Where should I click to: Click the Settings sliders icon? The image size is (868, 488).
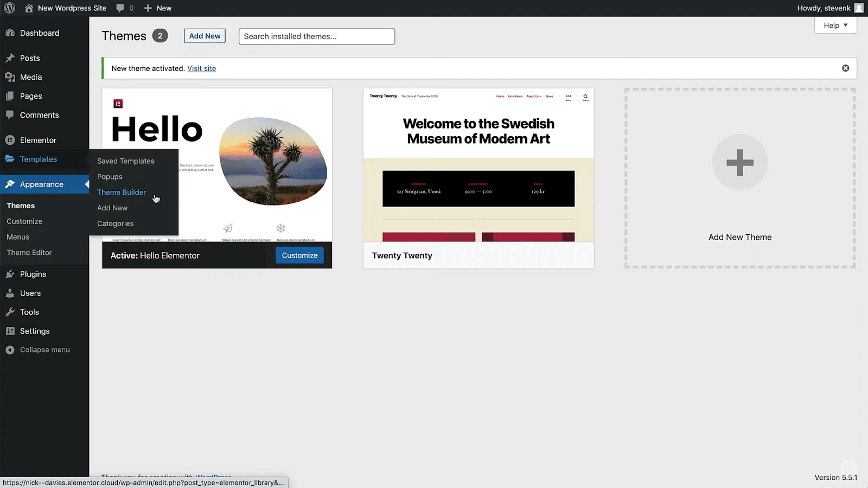(10, 331)
